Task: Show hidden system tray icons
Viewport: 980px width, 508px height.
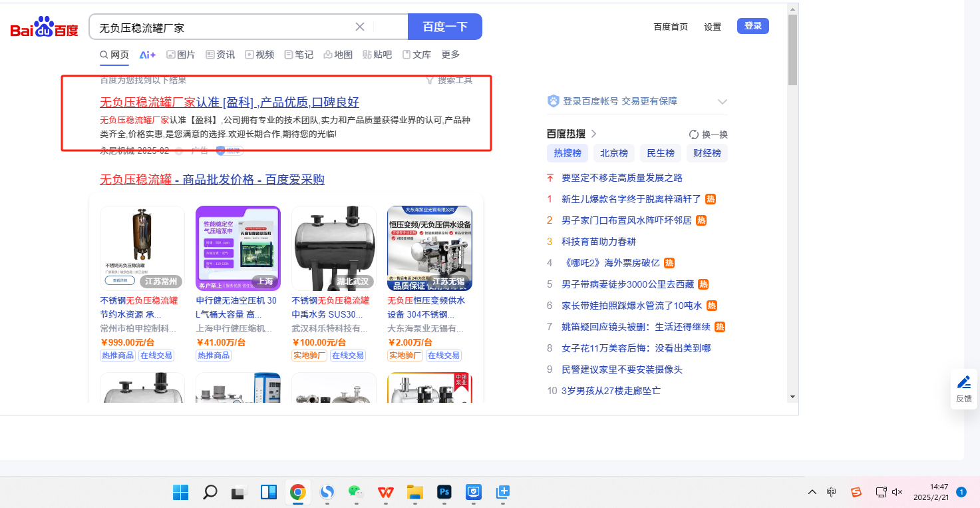Action: click(x=812, y=492)
